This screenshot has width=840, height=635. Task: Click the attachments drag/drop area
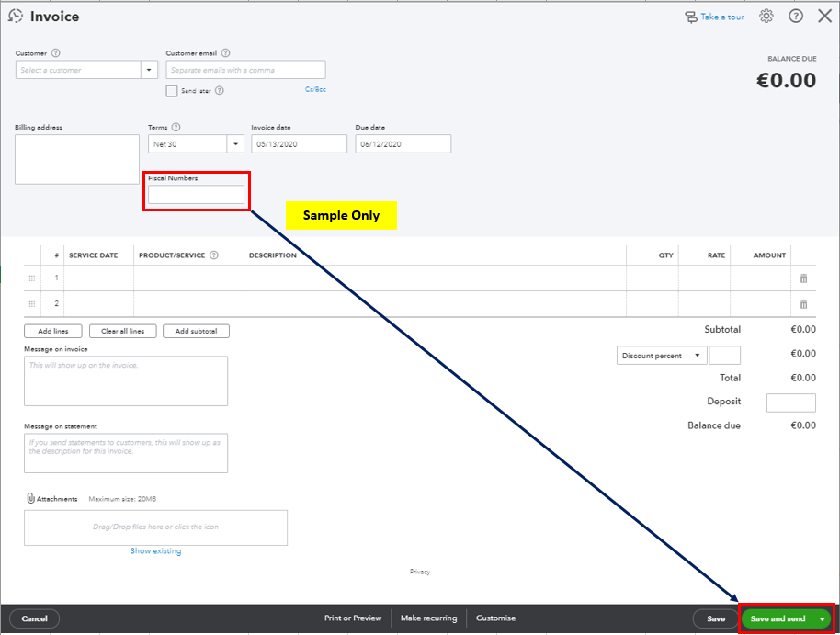(156, 527)
